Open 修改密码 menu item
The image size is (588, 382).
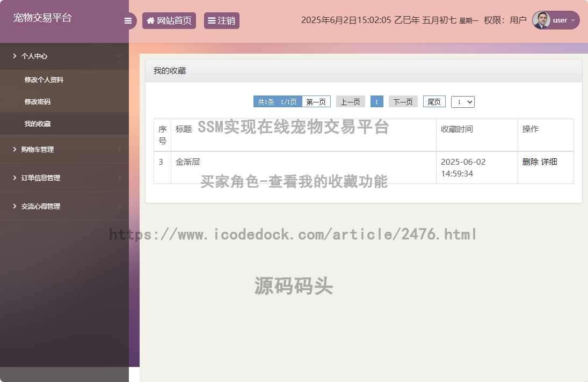click(38, 102)
